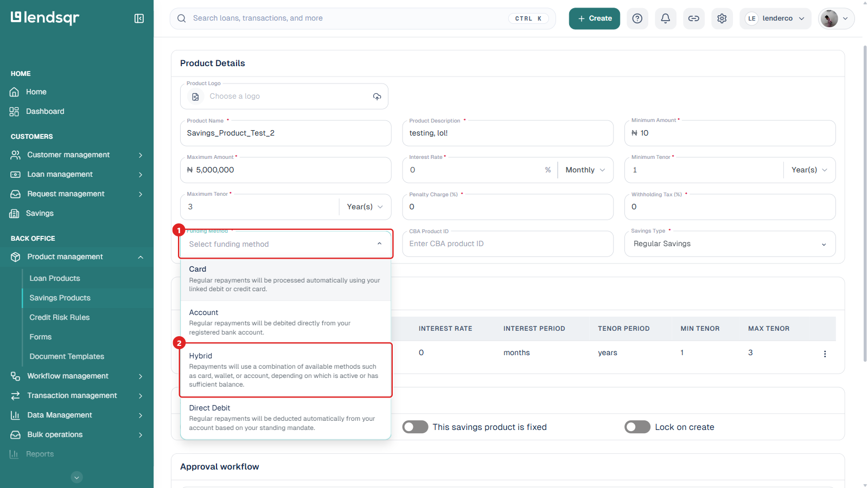Expand Customer management menu
Image resolution: width=868 pixels, height=488 pixels.
pos(76,155)
